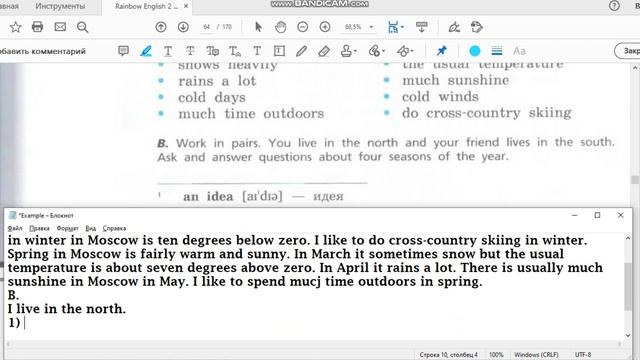
Task: Choose the selection arrow cursor tool
Action: [x=258, y=27]
